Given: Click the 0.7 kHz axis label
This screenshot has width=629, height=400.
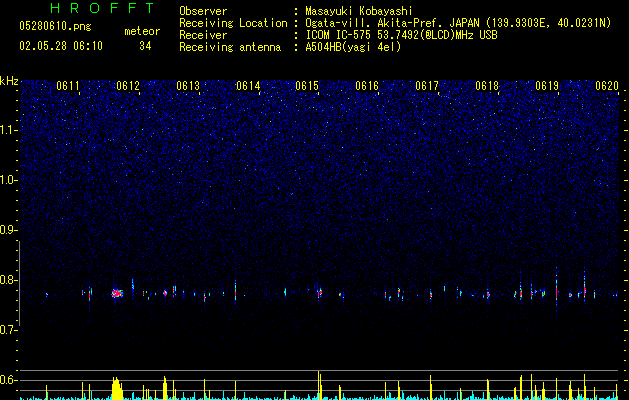Looking at the screenshot, I should [9, 330].
